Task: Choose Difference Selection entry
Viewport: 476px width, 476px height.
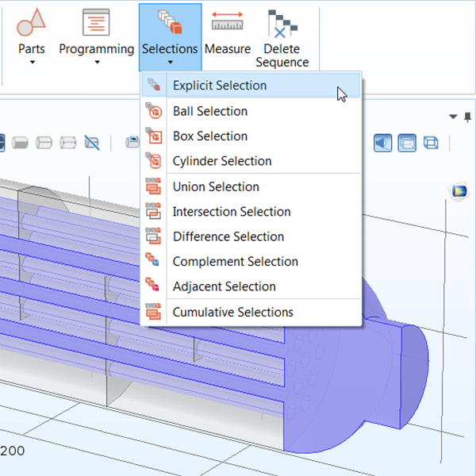Action: [228, 236]
